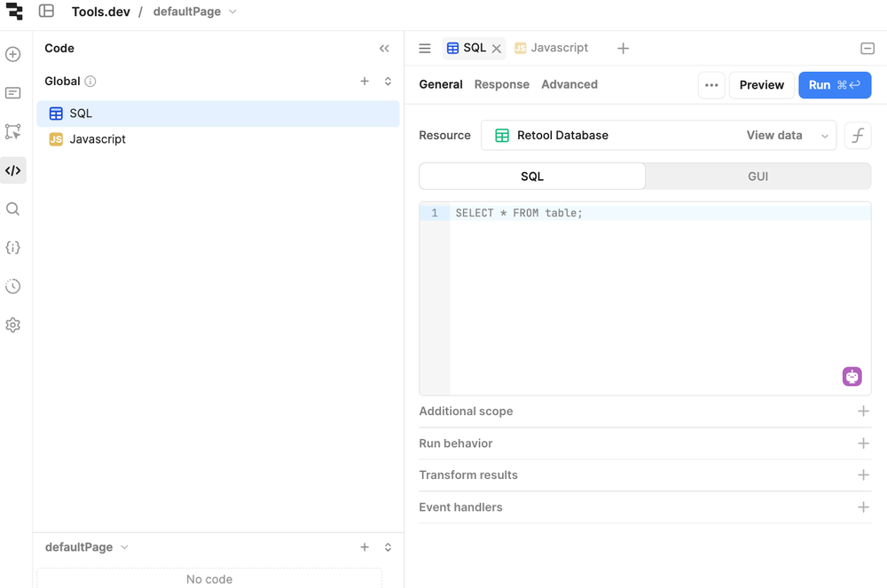Image resolution: width=887 pixels, height=588 pixels.
Task: Select the SQL mode toggle
Action: pyautogui.click(x=532, y=176)
